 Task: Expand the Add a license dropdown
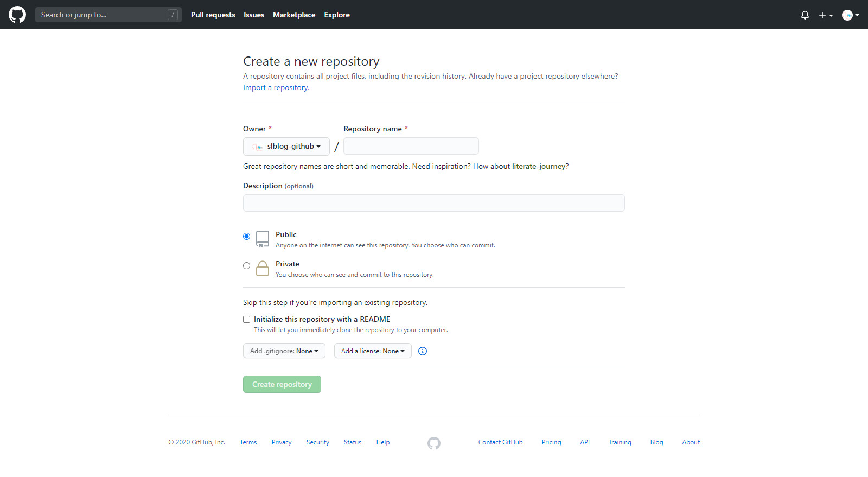[x=373, y=351]
